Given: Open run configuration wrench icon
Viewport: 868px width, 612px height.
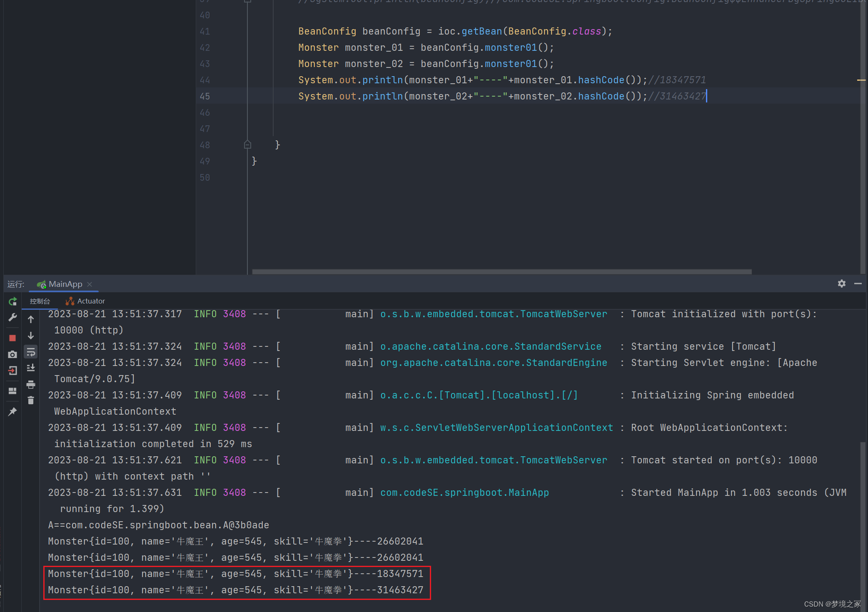Looking at the screenshot, I should tap(12, 318).
